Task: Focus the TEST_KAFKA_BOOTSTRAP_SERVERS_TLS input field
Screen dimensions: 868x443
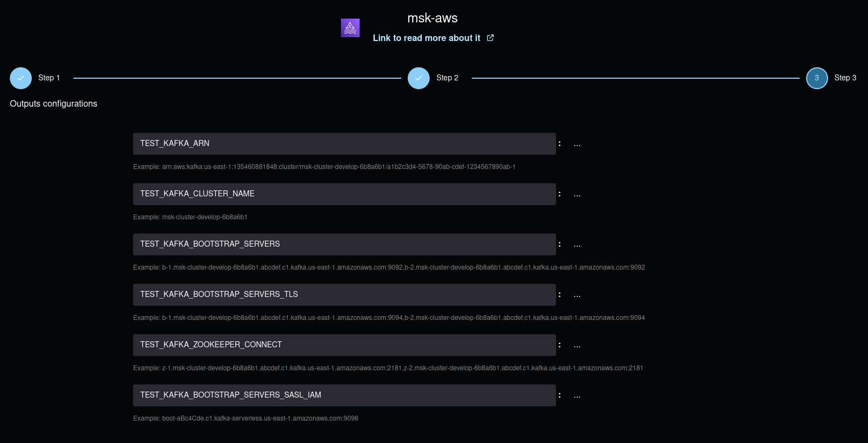Action: tap(344, 295)
